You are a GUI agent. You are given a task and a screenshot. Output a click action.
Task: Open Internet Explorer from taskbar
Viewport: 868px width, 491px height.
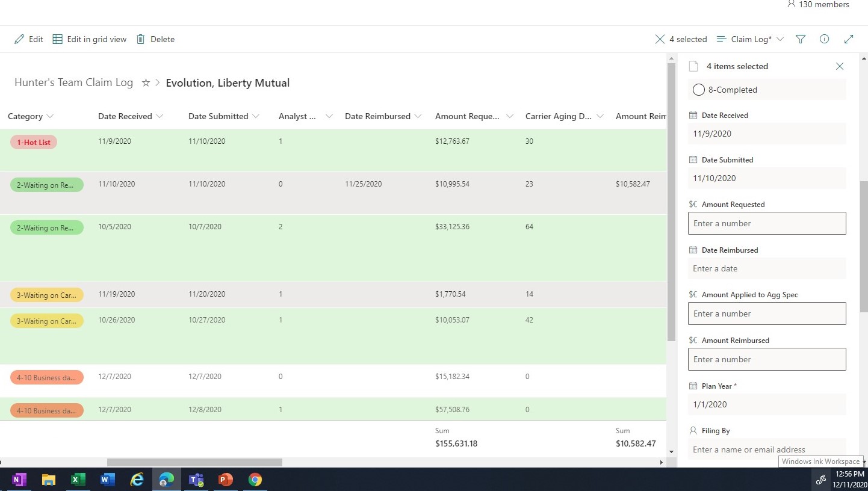click(x=137, y=480)
